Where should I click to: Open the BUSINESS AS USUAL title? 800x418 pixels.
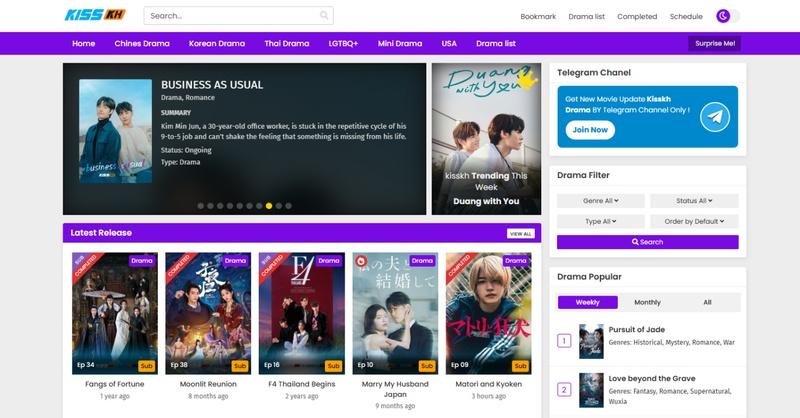tap(212, 85)
